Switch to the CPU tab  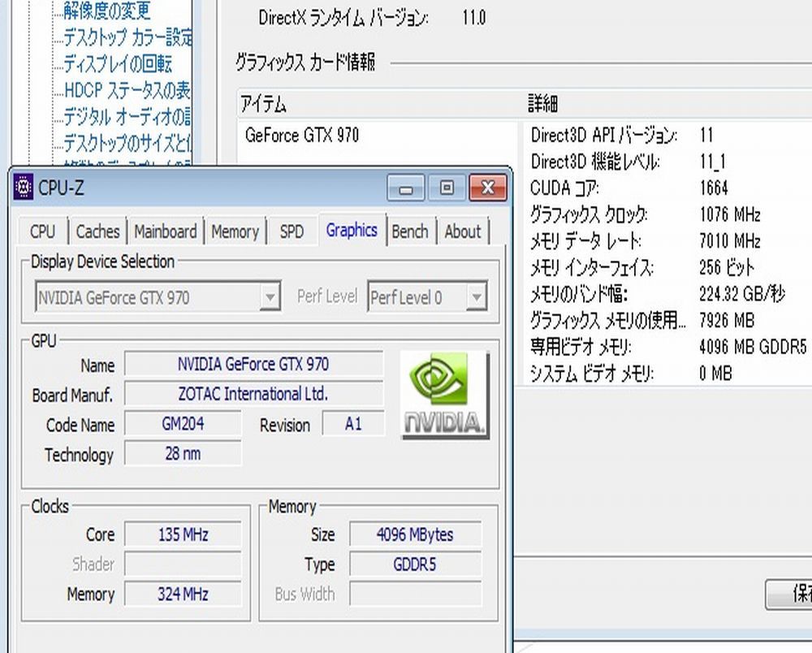coord(42,231)
